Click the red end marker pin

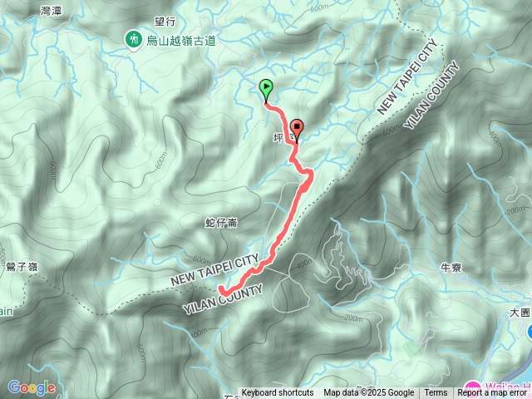click(x=297, y=131)
